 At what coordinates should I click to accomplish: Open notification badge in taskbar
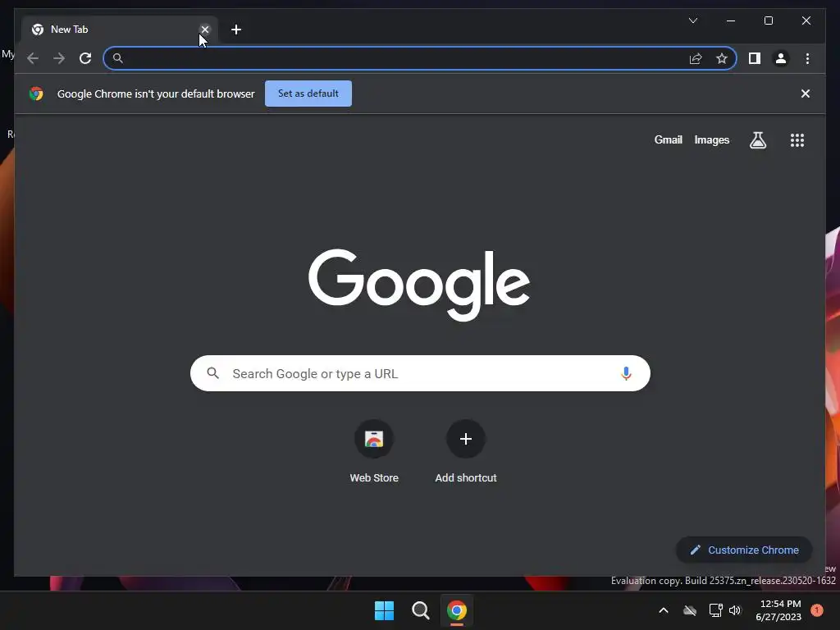817,610
